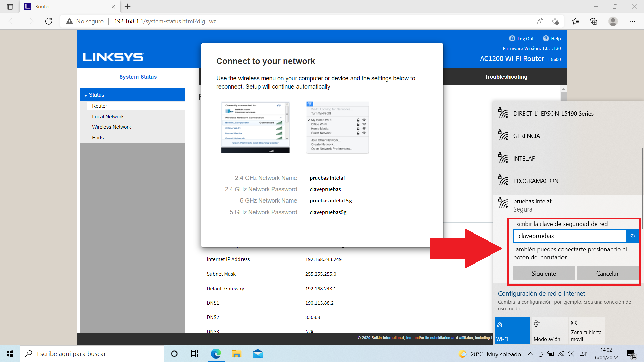The image size is (644, 362).
Task: Open the browser Collections icon
Action: 594,21
